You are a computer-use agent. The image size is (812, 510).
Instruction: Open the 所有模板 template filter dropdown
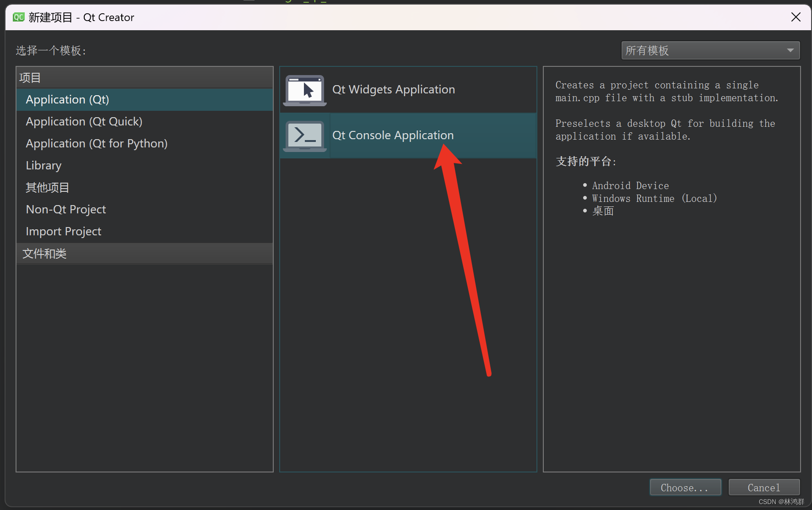710,50
